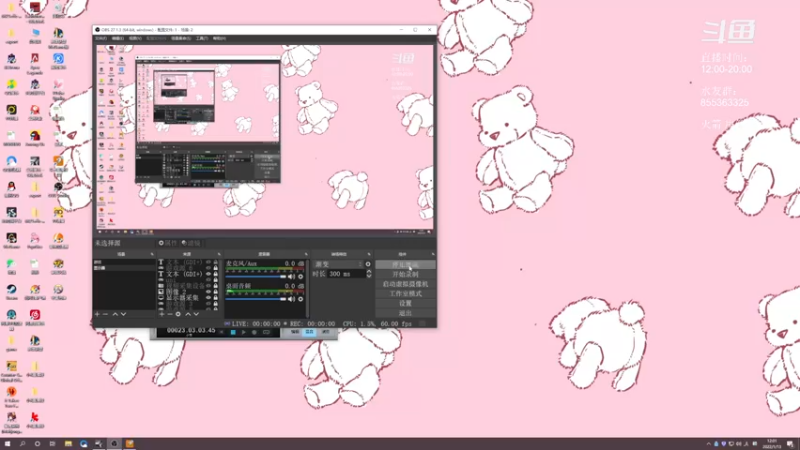The image size is (800, 450).
Task: Click 启动虚拟摄像机 button
Action: tap(405, 284)
